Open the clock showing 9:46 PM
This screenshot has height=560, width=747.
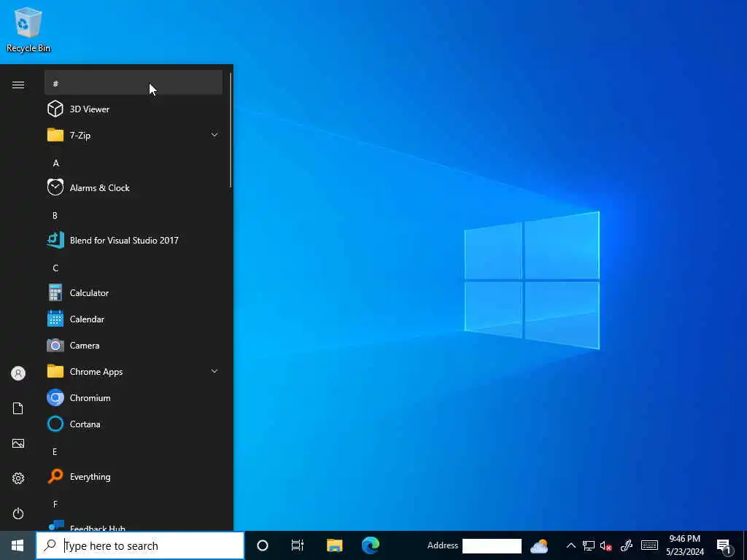point(684,545)
